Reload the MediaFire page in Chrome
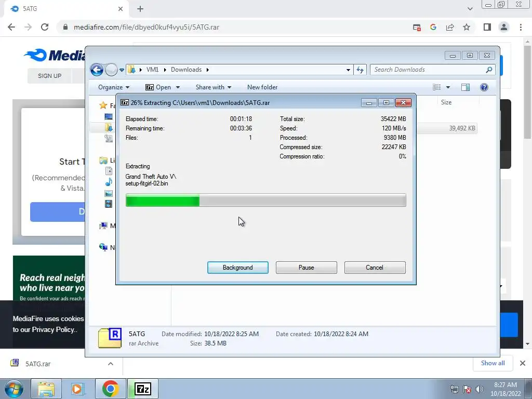532x399 pixels. [45, 27]
